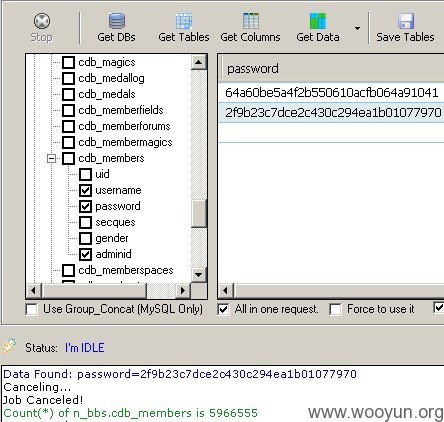Collapse the cdb_members tree node
The height and width of the screenshot is (422, 444).
click(51, 158)
